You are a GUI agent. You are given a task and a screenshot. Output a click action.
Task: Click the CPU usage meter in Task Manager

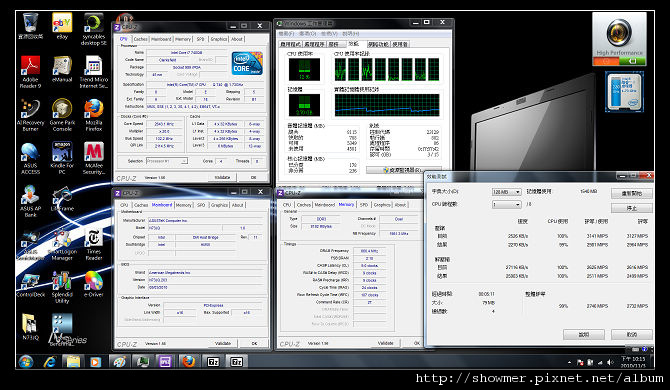[x=304, y=70]
